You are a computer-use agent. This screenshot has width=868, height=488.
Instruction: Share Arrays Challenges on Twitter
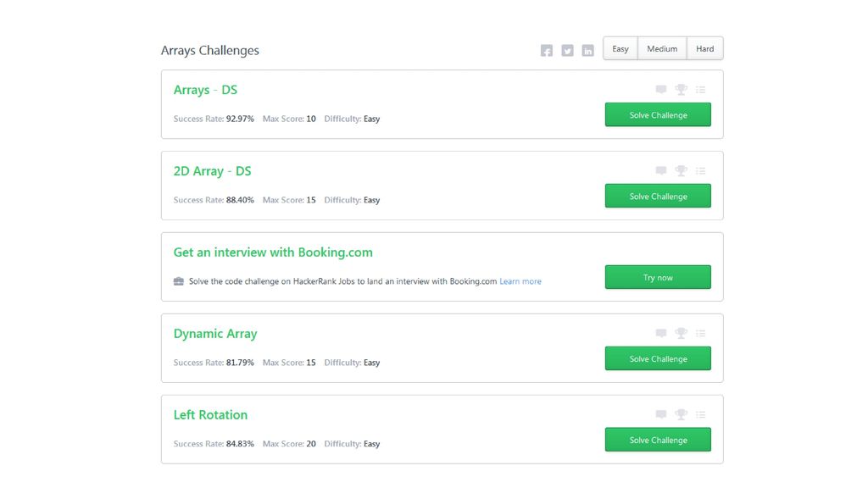[567, 50]
